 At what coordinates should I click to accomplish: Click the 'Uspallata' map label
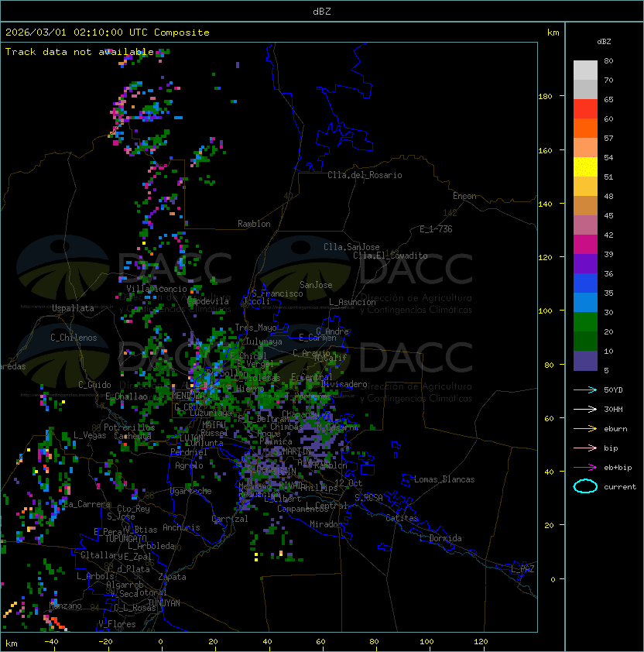(x=73, y=308)
